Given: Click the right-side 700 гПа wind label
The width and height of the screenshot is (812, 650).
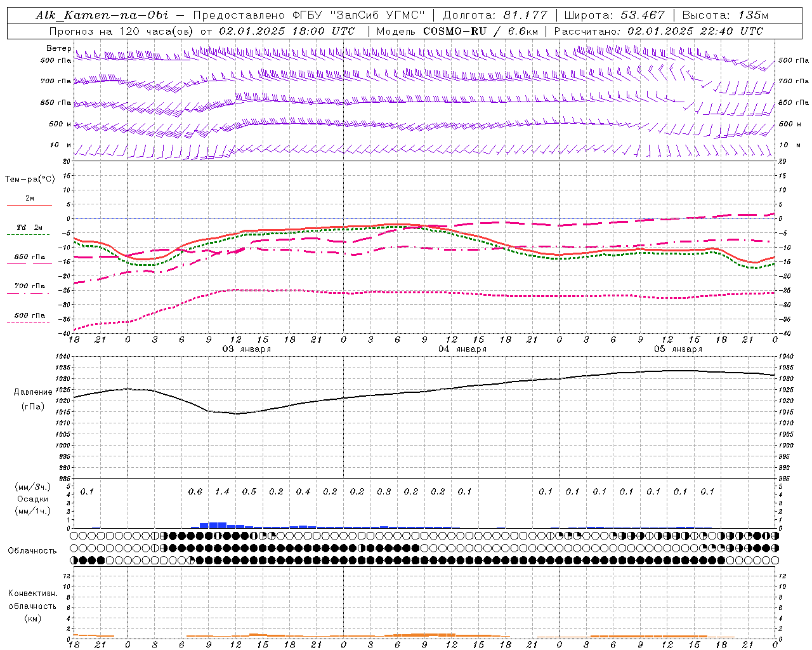Looking at the screenshot, I should [x=794, y=81].
